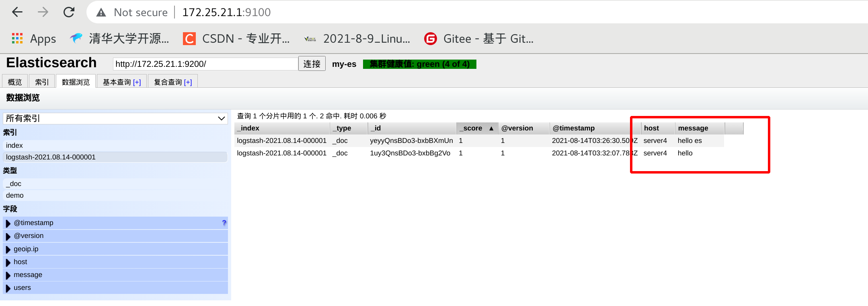Sort by the @version column header
868x306 pixels.
pos(524,128)
